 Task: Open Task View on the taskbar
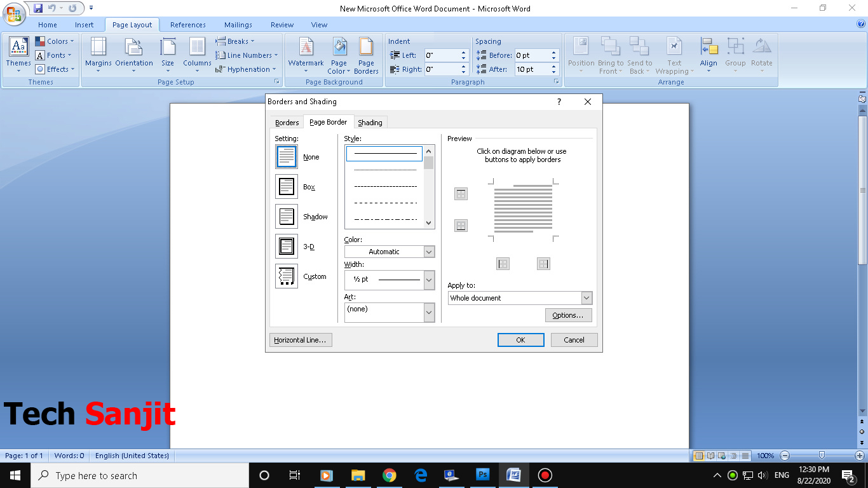pos(295,475)
